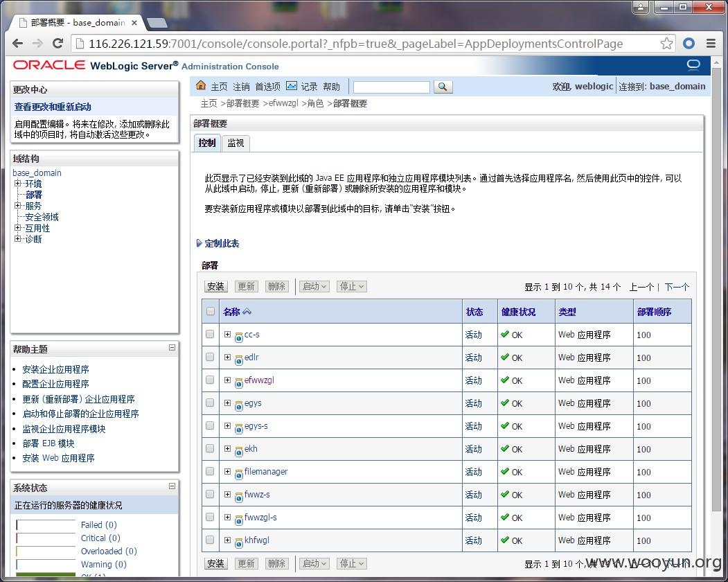Click the Failed (0) health bar
This screenshot has width=728, height=582.
(x=46, y=525)
